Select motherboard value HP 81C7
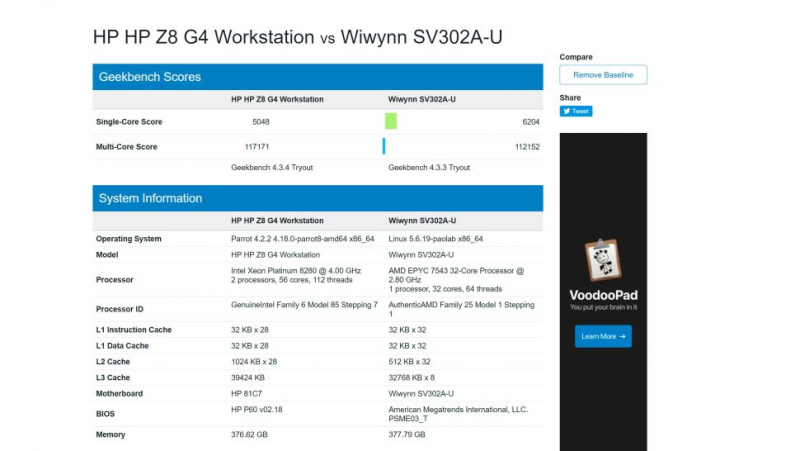800x451 pixels. click(246, 394)
